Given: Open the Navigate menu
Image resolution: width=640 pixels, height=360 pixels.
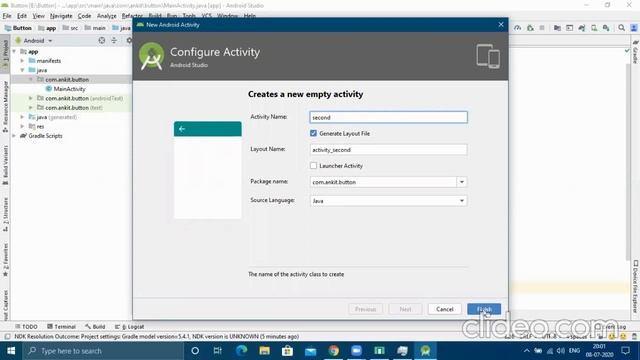Looking at the screenshot, I should (61, 16).
